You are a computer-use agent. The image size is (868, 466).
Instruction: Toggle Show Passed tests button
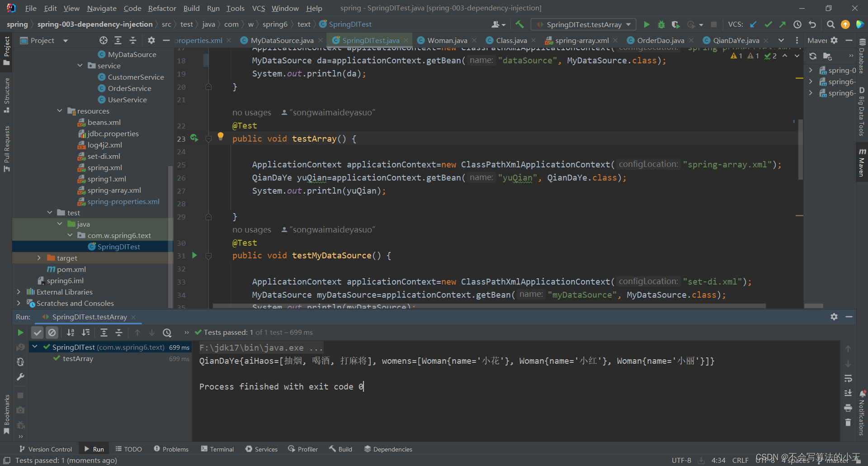(38, 333)
